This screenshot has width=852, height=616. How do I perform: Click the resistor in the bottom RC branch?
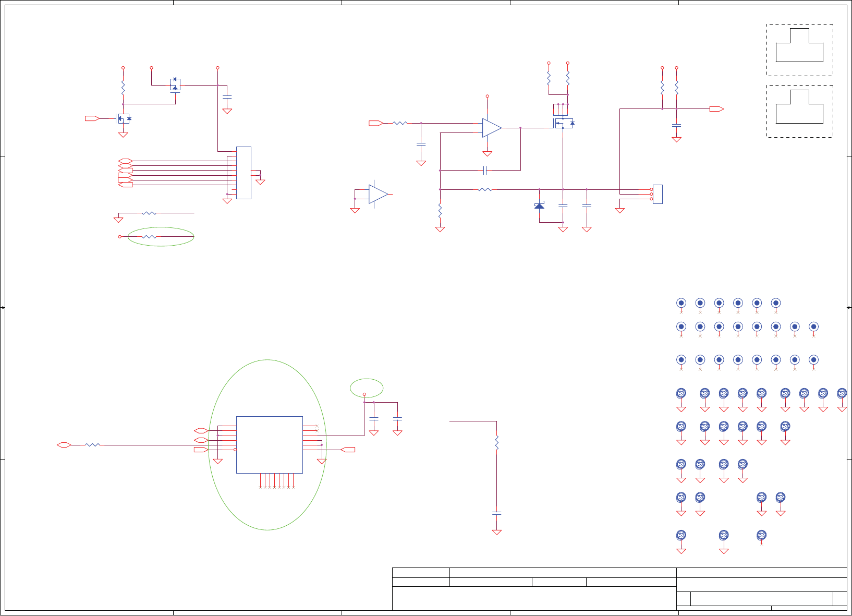[497, 442]
